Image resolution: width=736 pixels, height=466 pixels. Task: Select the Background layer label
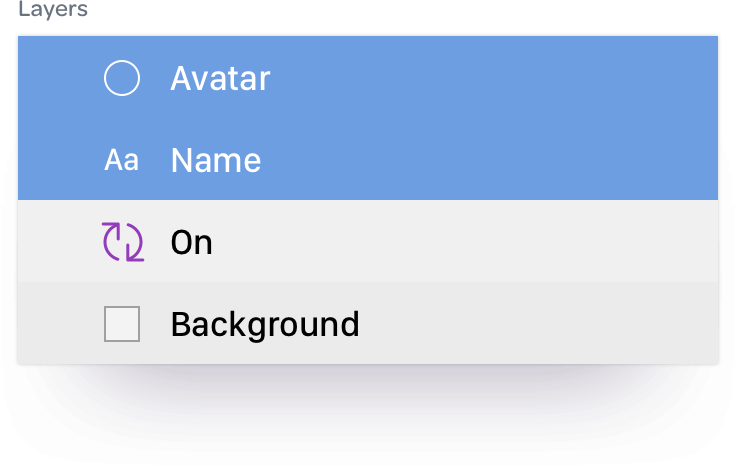(x=265, y=325)
